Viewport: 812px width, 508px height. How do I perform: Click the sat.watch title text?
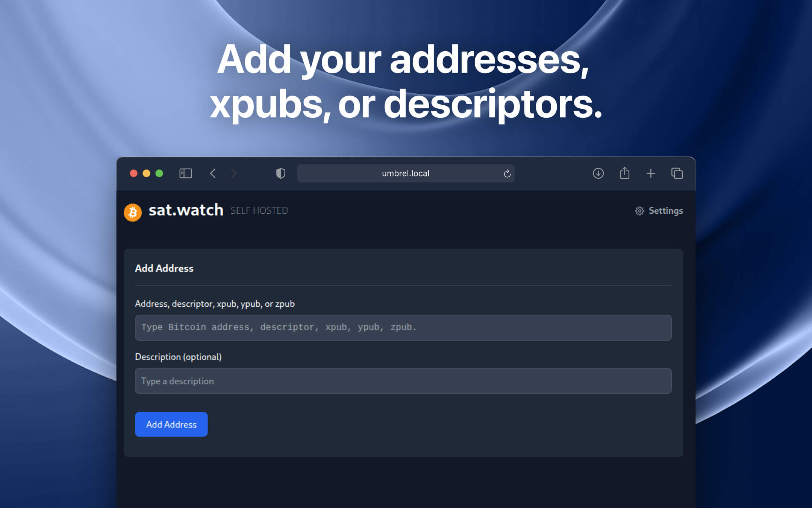[x=186, y=210]
